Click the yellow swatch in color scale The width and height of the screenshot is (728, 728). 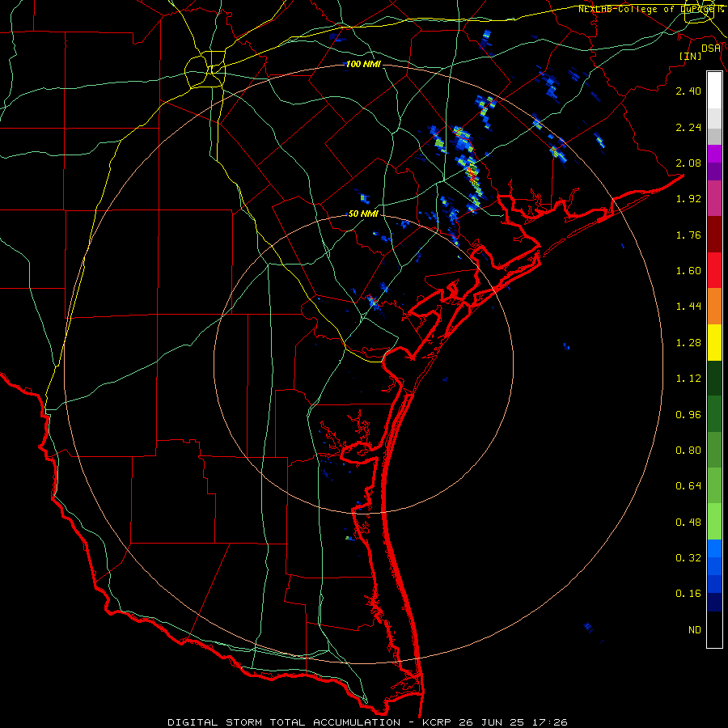click(714, 343)
